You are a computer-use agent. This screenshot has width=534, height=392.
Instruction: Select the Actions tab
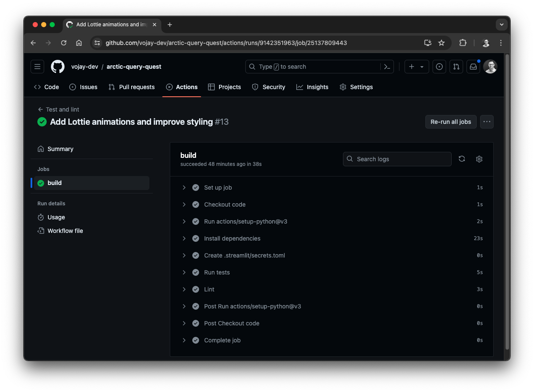pos(182,87)
